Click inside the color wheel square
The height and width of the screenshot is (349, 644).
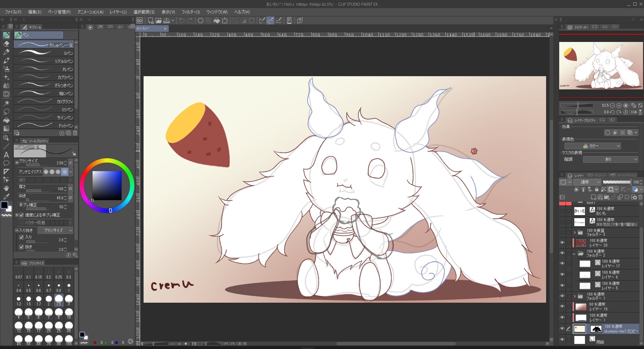coord(107,185)
